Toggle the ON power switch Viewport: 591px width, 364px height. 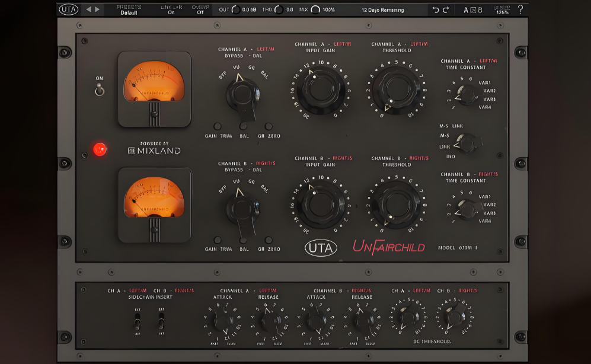click(100, 89)
